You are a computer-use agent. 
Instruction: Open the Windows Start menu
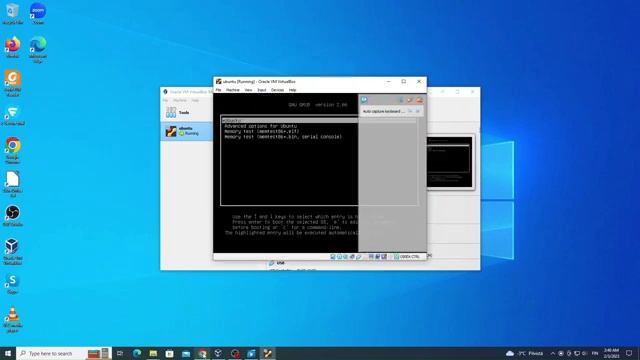tap(8, 353)
